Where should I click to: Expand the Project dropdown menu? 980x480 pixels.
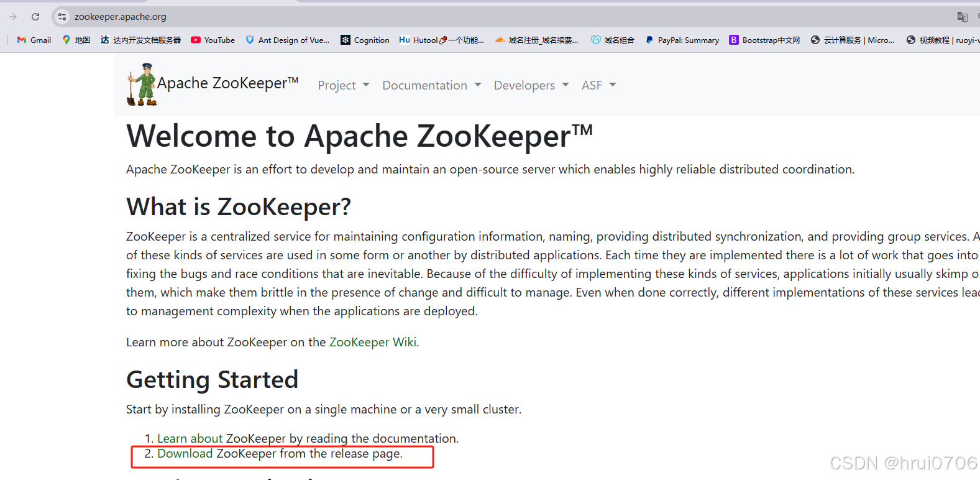pyautogui.click(x=344, y=85)
